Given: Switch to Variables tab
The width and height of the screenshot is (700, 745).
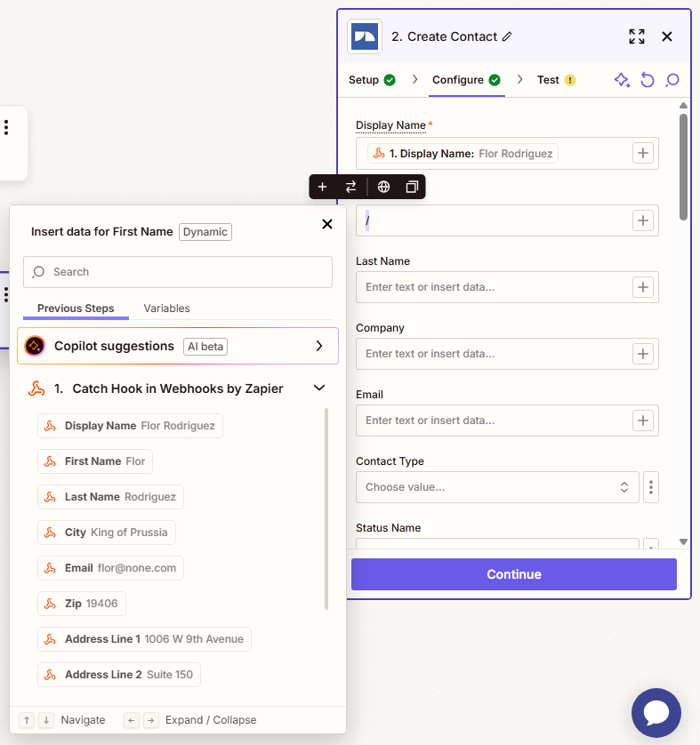Looking at the screenshot, I should (x=167, y=308).
